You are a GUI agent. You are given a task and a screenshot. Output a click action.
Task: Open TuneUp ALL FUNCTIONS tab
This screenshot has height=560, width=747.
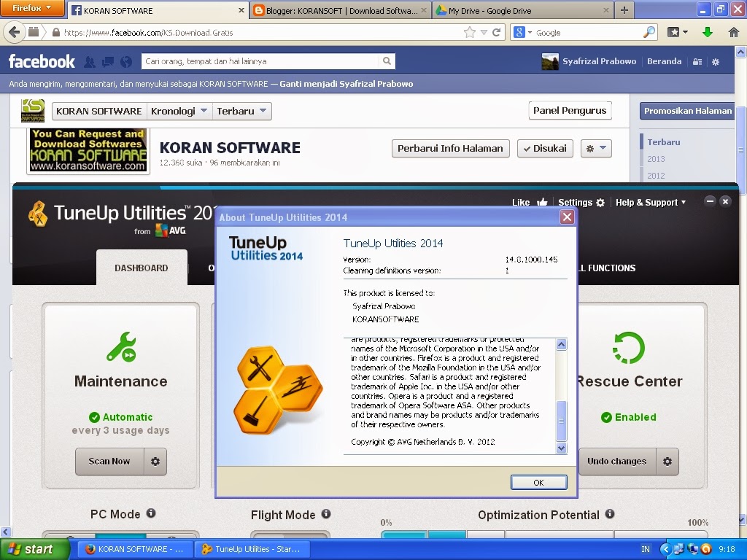pos(606,268)
